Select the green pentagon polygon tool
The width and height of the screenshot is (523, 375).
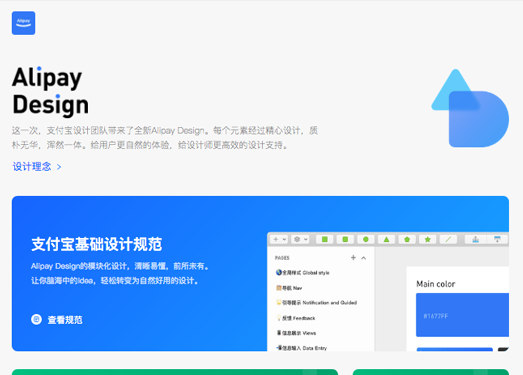click(407, 239)
